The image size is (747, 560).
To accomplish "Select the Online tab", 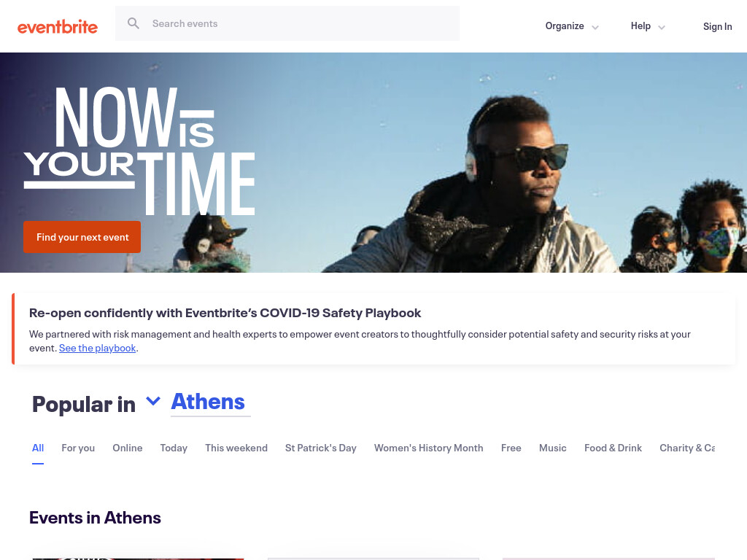I will pos(127,448).
